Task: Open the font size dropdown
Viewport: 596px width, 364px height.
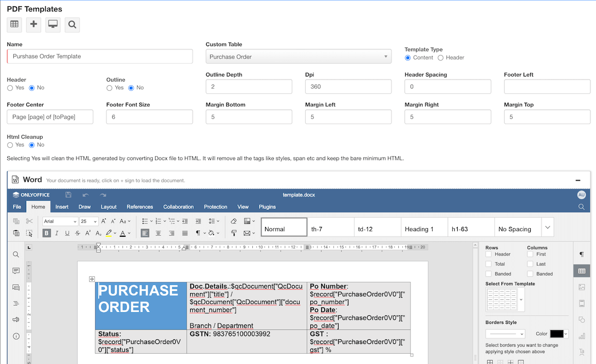Action: [95, 221]
